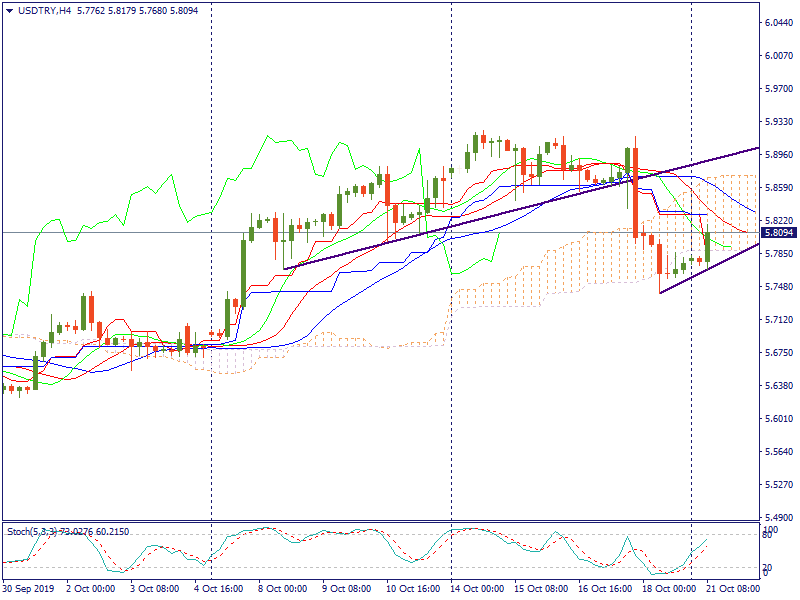Click the 5.7120 price axis label
This screenshot has width=800, height=600.
(x=779, y=320)
